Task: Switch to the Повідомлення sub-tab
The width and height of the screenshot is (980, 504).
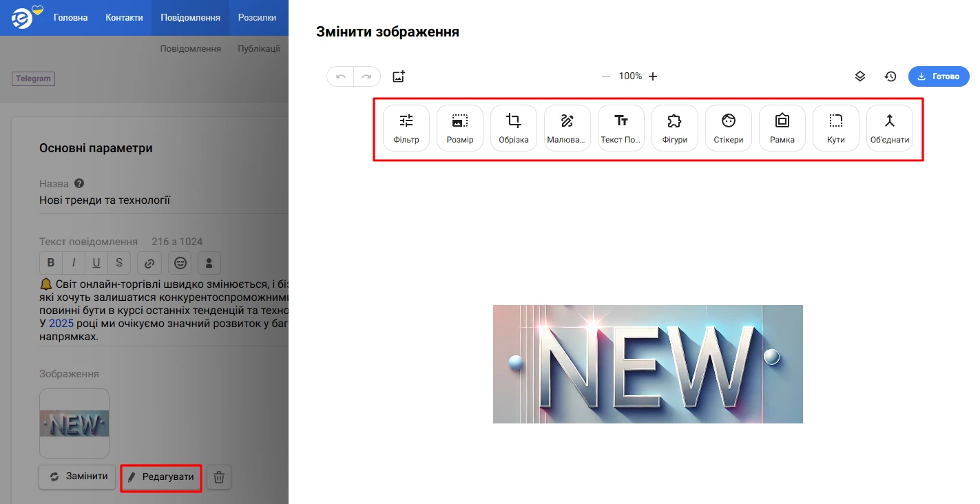Action: click(x=191, y=49)
